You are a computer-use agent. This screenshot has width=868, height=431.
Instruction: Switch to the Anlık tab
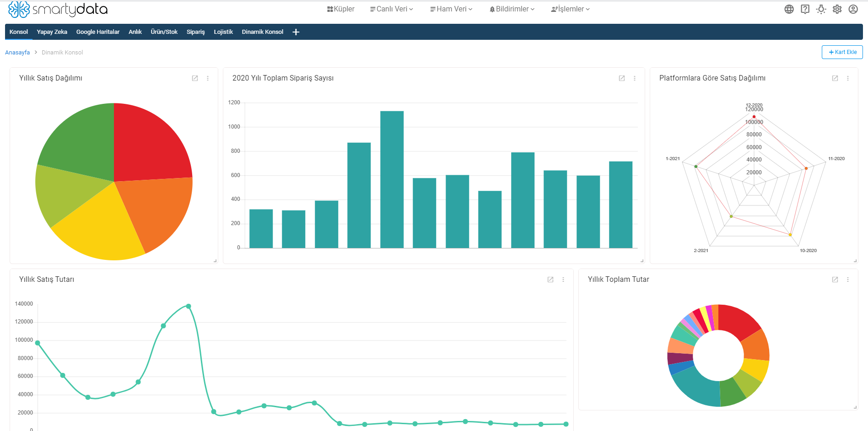tap(135, 32)
